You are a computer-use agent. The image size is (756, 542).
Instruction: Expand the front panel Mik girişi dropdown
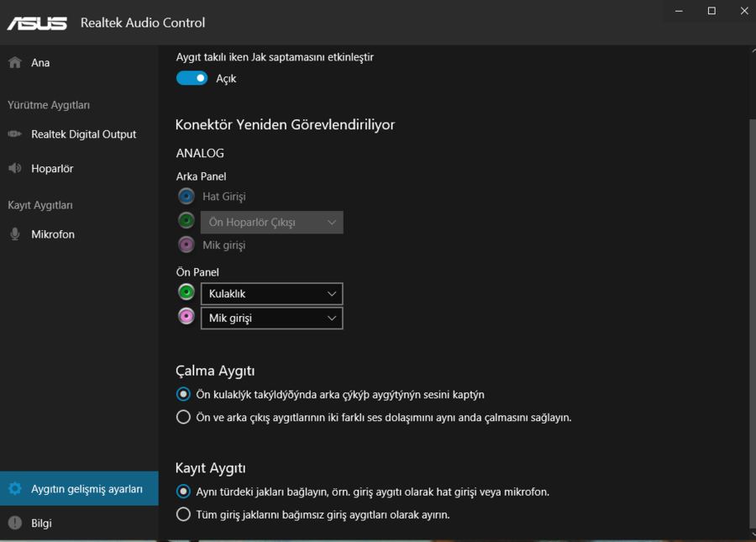tap(271, 318)
